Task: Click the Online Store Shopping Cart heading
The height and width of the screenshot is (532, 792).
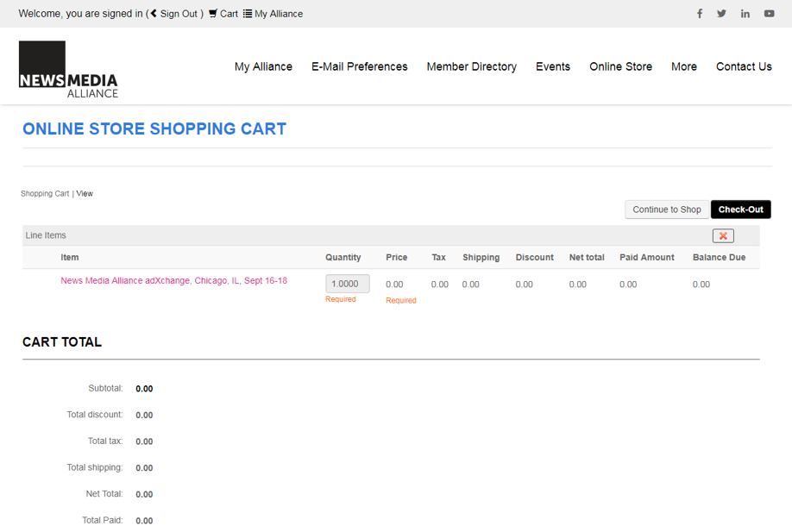Action: (154, 128)
